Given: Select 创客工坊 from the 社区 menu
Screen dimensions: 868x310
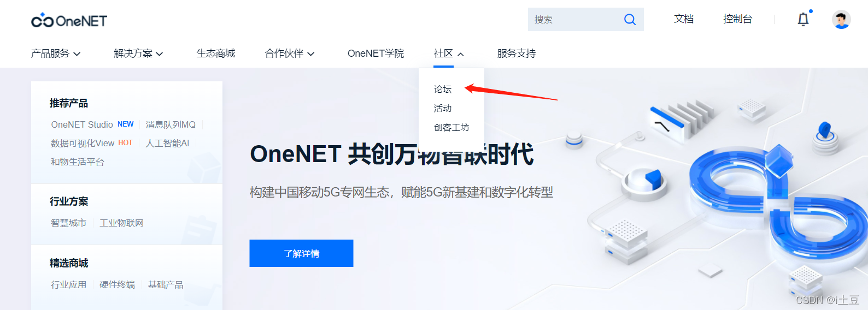Looking at the screenshot, I should (x=451, y=127).
